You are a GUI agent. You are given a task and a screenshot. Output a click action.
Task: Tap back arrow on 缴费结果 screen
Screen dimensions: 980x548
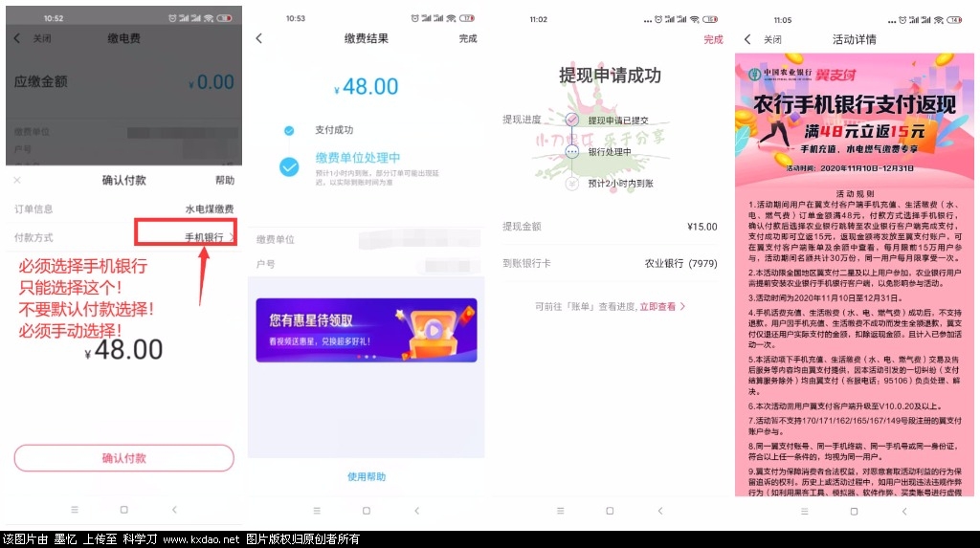pyautogui.click(x=259, y=38)
